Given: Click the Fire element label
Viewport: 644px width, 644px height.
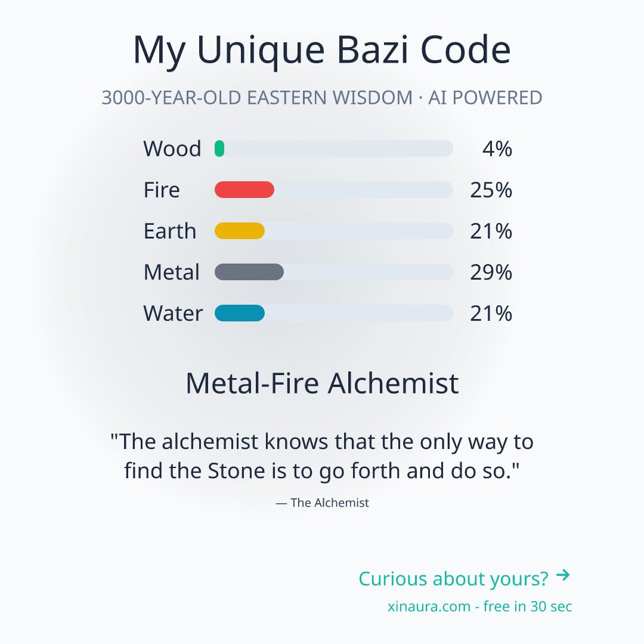Looking at the screenshot, I should tap(162, 190).
